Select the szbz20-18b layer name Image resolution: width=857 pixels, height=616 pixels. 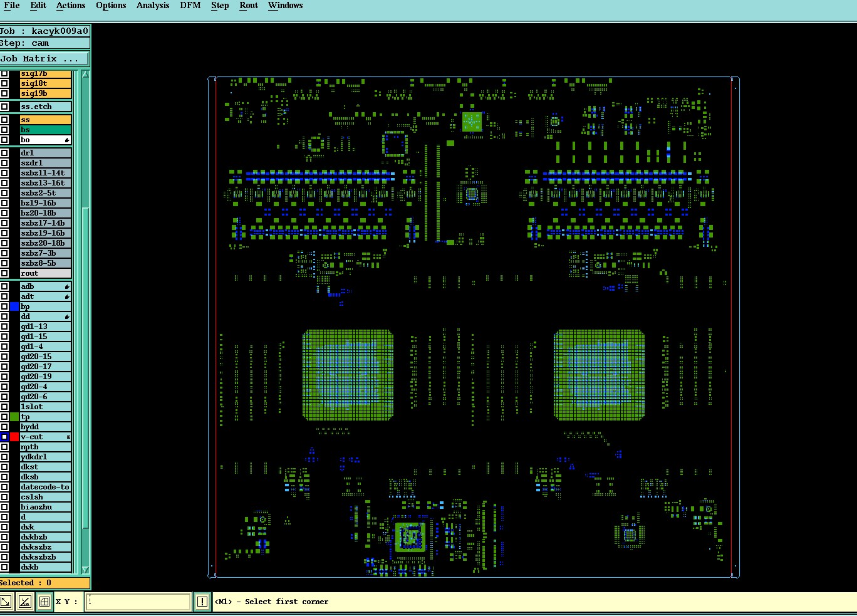pos(45,243)
